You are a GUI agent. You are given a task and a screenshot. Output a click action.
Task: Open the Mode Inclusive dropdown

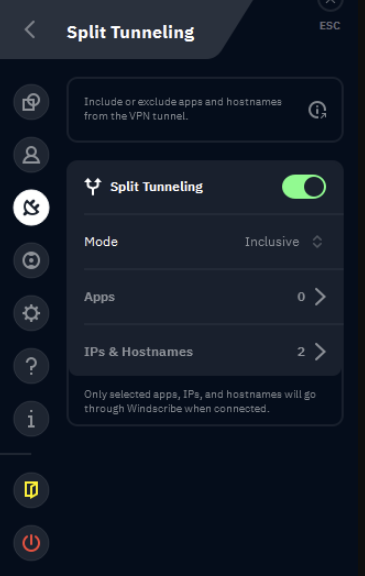point(283,242)
